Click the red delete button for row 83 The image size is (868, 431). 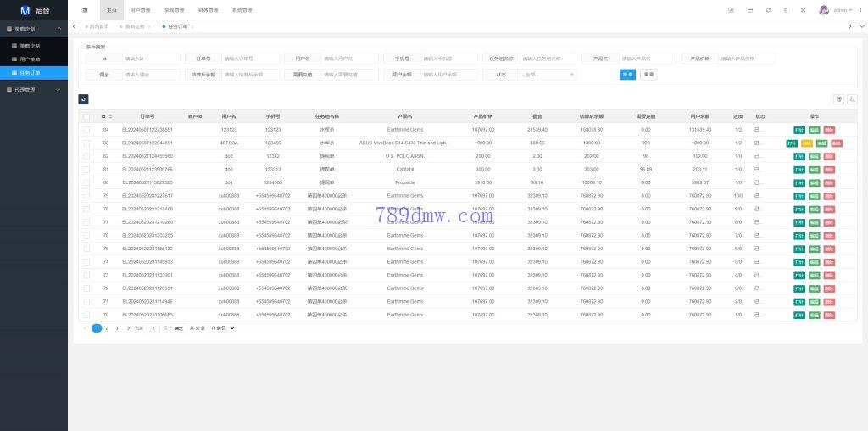tap(837, 143)
